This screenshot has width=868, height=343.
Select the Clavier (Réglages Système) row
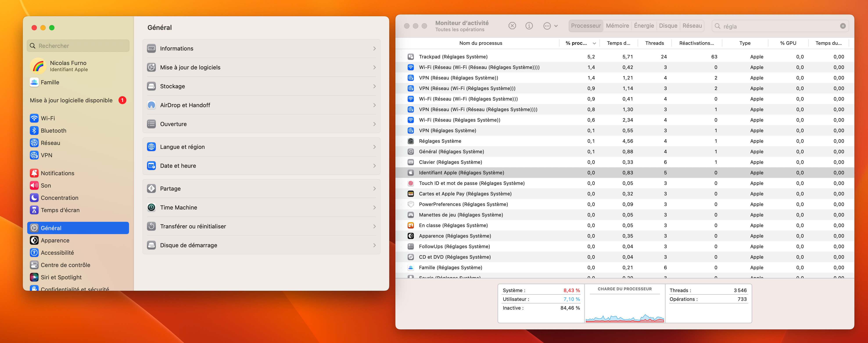[x=625, y=162]
